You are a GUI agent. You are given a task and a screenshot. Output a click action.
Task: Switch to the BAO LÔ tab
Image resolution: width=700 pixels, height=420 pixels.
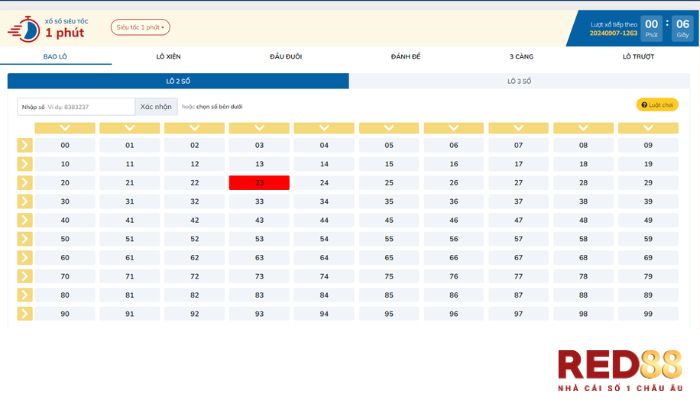(55, 56)
